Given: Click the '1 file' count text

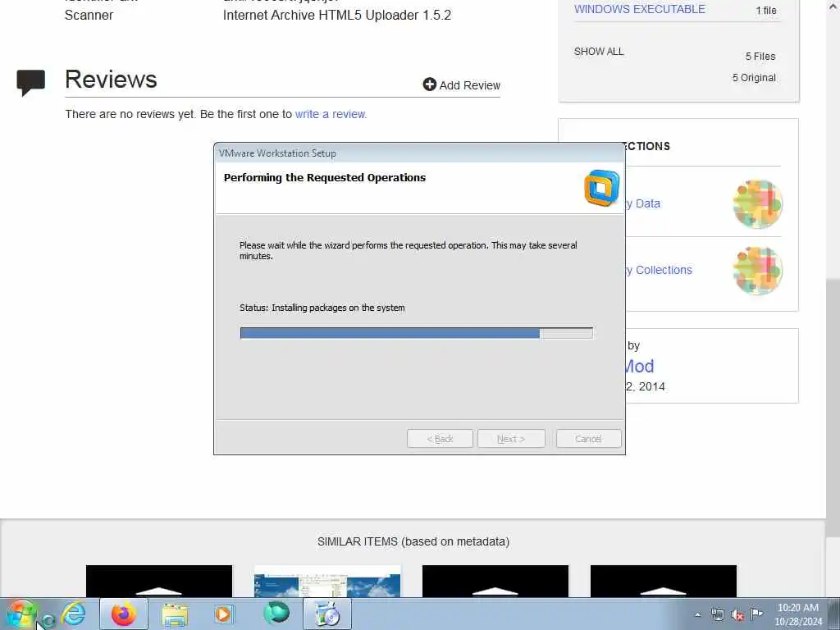Looking at the screenshot, I should pos(766,10).
